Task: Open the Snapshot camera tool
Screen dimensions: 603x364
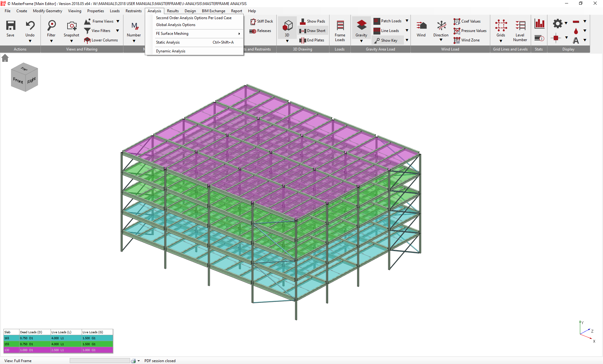Action: (x=72, y=25)
